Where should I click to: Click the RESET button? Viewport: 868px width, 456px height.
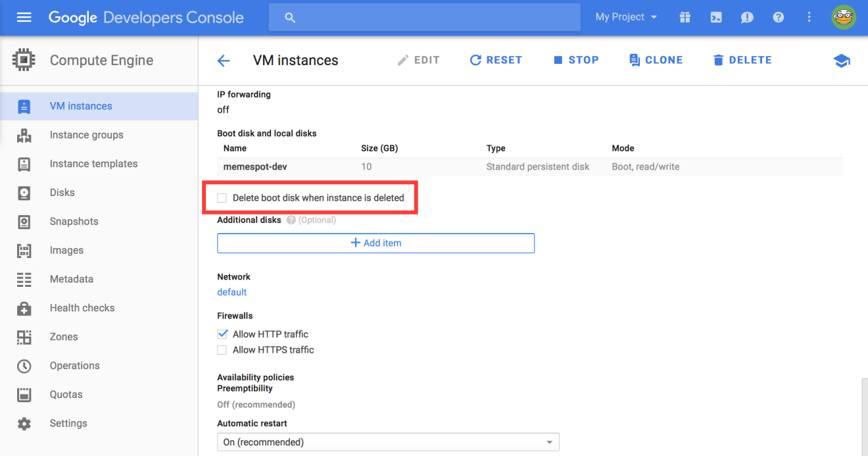[496, 60]
